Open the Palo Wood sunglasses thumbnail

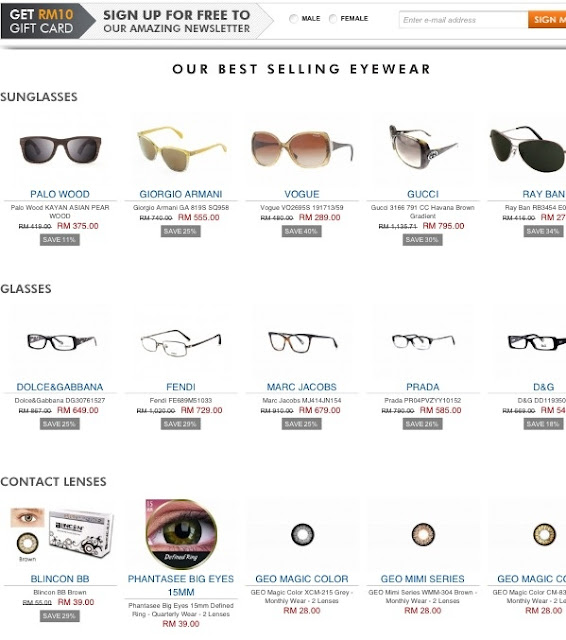[60, 150]
